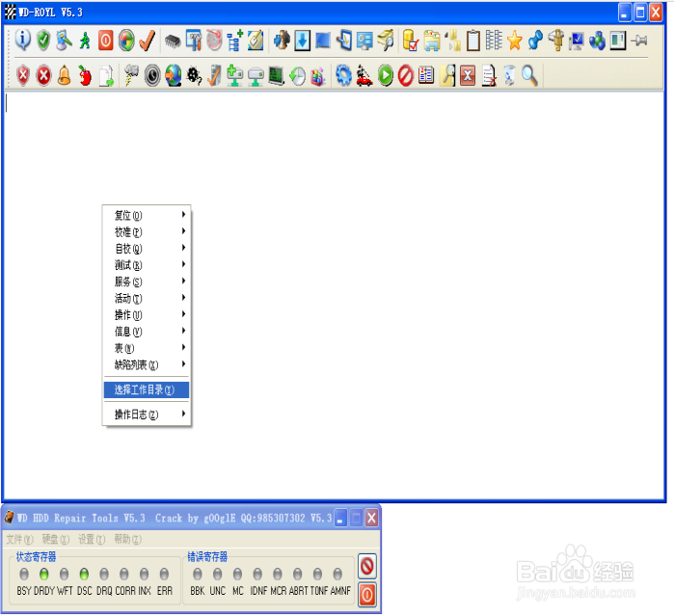
Task: Click the blue spheres cluster icon
Action: coord(598,40)
